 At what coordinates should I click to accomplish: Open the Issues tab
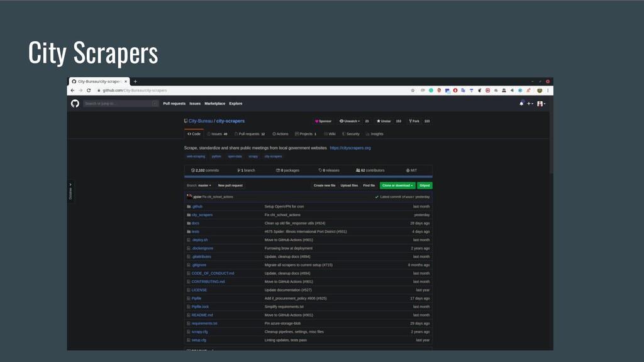tap(217, 134)
